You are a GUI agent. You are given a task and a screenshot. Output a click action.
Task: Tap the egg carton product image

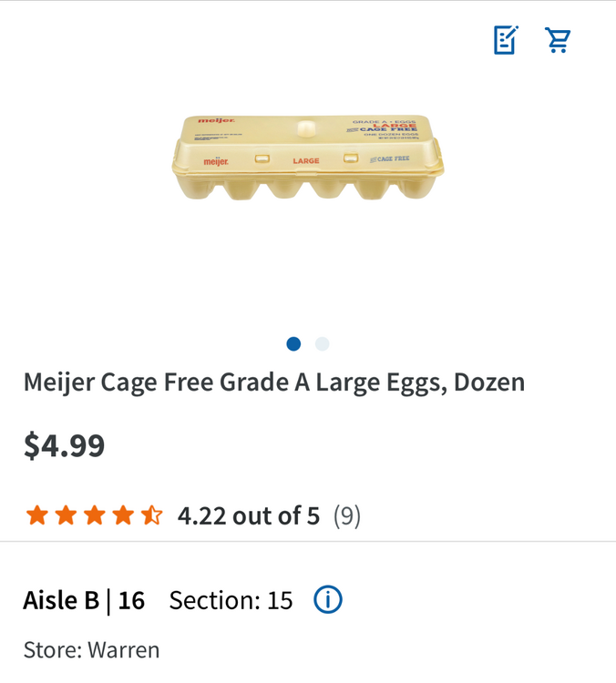click(x=308, y=158)
